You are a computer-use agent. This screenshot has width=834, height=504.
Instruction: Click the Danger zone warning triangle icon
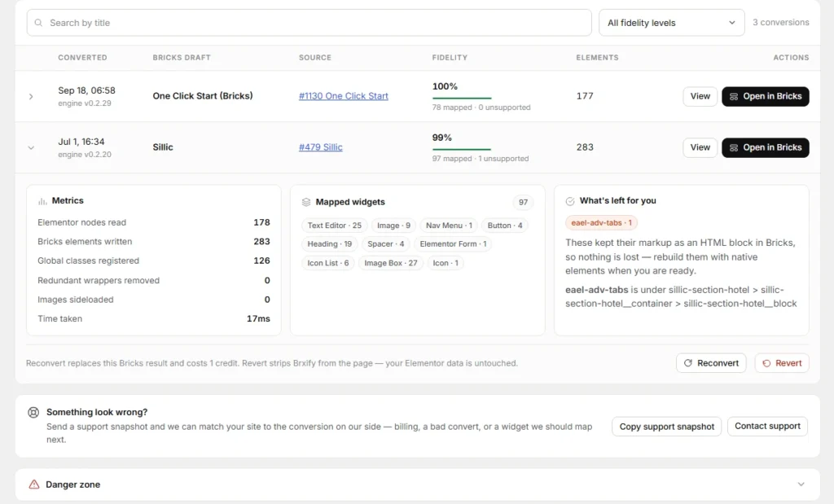tap(34, 484)
